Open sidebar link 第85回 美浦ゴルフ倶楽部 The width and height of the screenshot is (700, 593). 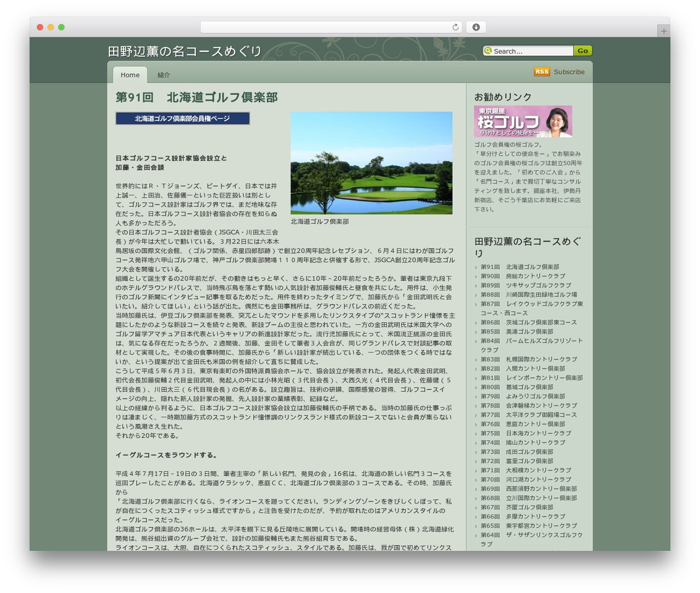coord(517,332)
